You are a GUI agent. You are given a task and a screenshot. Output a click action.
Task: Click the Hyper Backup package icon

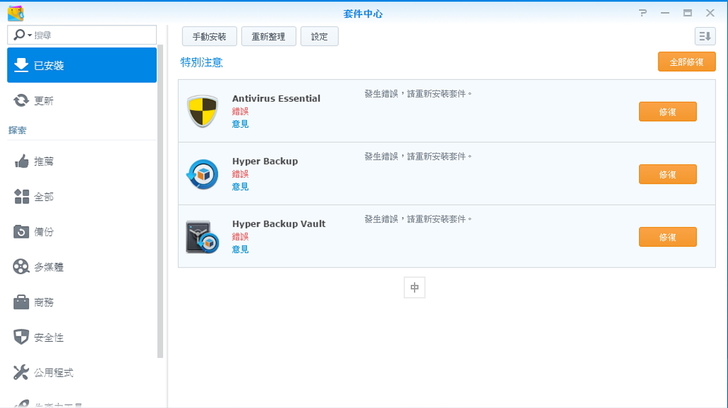click(x=202, y=174)
